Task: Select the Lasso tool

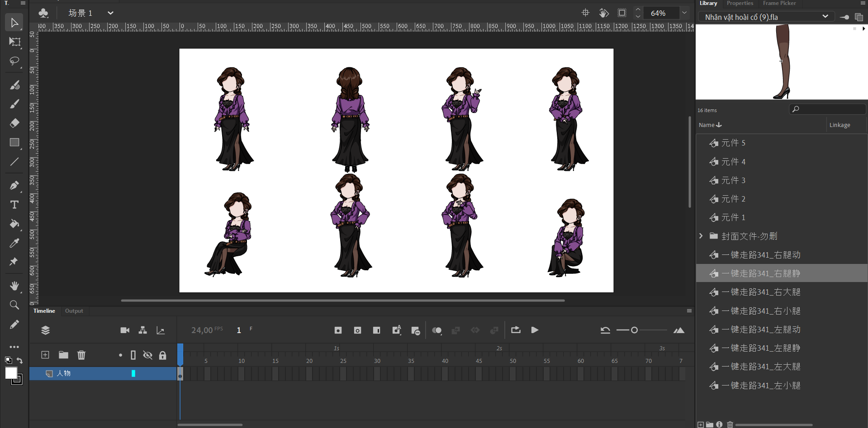Action: 14,61
